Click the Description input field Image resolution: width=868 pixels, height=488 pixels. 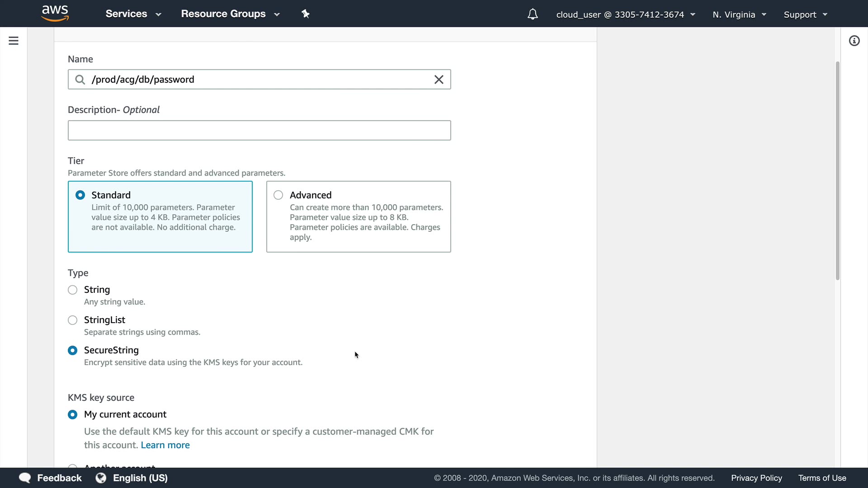259,130
